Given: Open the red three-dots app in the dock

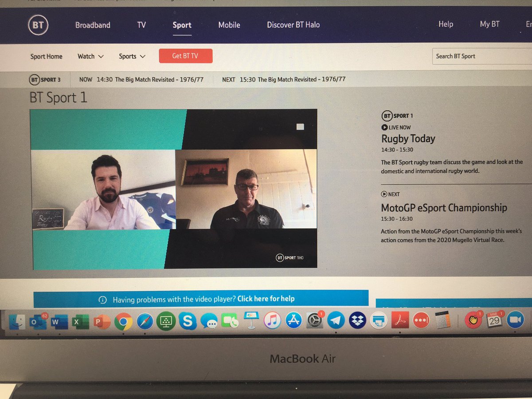Looking at the screenshot, I should click(421, 321).
